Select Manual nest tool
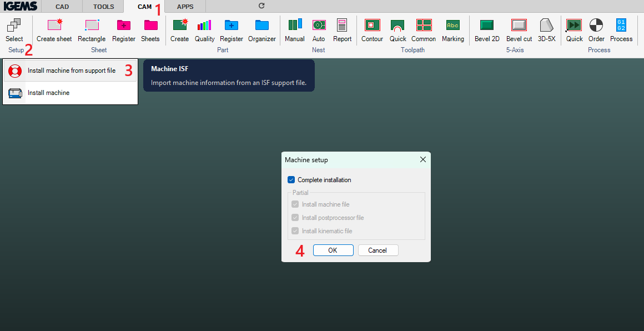 [x=295, y=25]
